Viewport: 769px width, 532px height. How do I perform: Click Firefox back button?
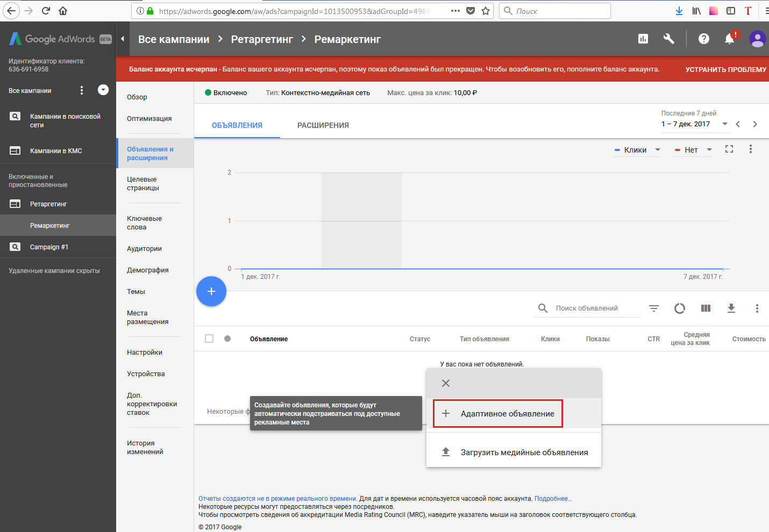click(x=11, y=11)
